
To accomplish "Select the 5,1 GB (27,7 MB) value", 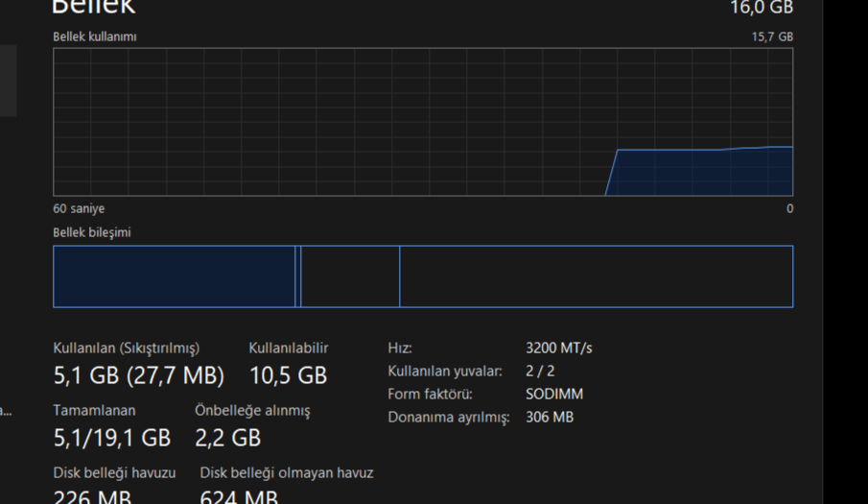I will tap(138, 375).
